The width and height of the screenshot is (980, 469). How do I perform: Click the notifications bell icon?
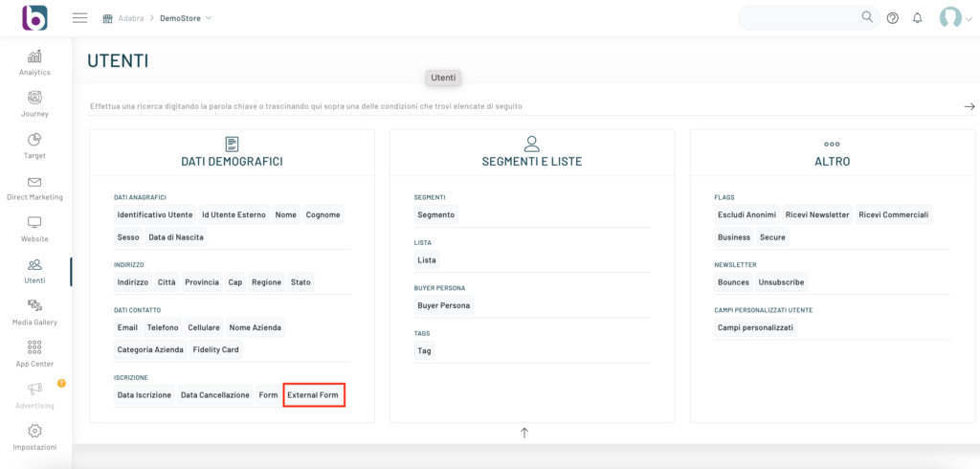pos(917,18)
